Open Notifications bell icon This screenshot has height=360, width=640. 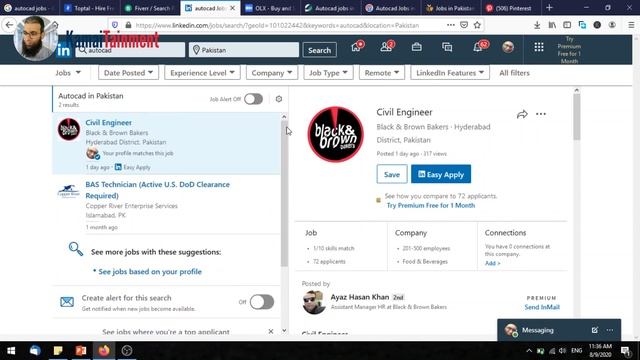478,47
